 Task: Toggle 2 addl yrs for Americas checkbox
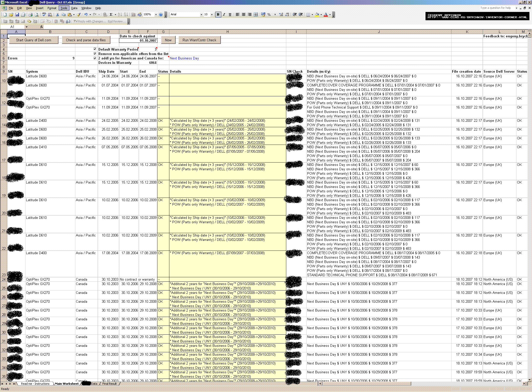point(95,58)
